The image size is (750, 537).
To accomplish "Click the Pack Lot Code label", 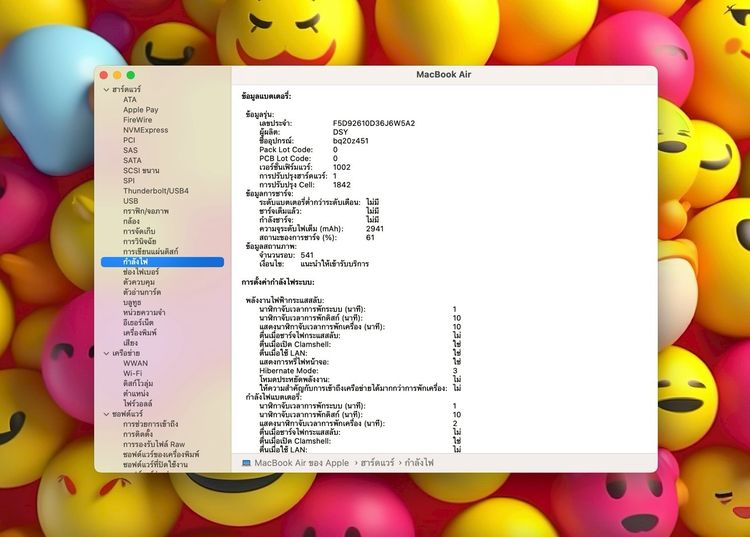I will 286,150.
